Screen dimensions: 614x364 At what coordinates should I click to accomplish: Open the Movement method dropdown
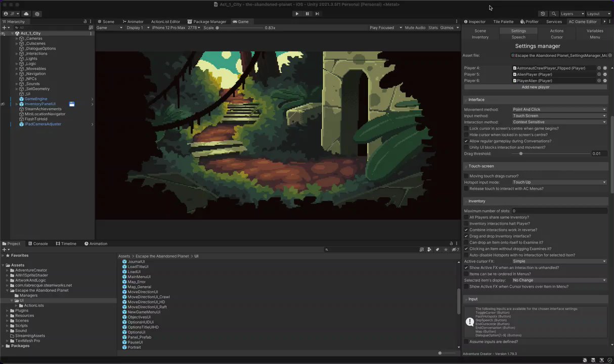559,109
